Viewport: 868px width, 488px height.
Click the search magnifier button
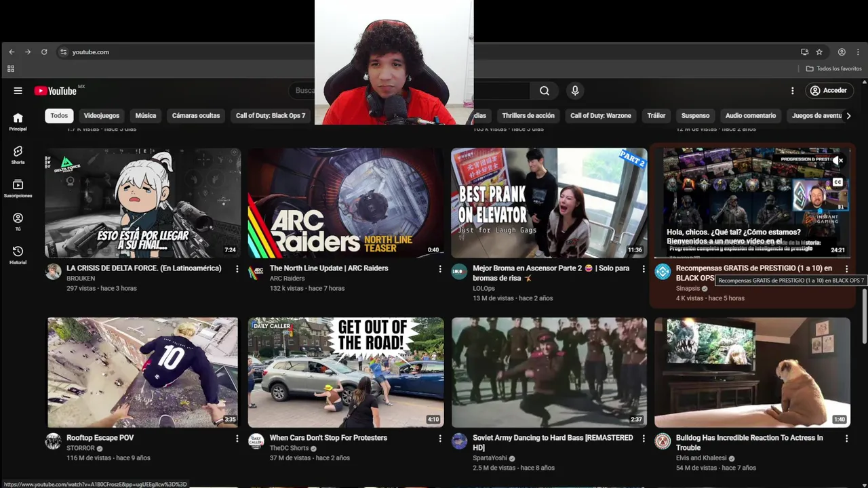pos(545,91)
